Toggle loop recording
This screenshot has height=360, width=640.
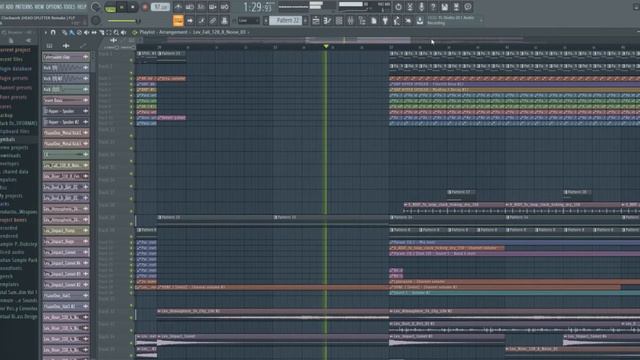coord(224,7)
